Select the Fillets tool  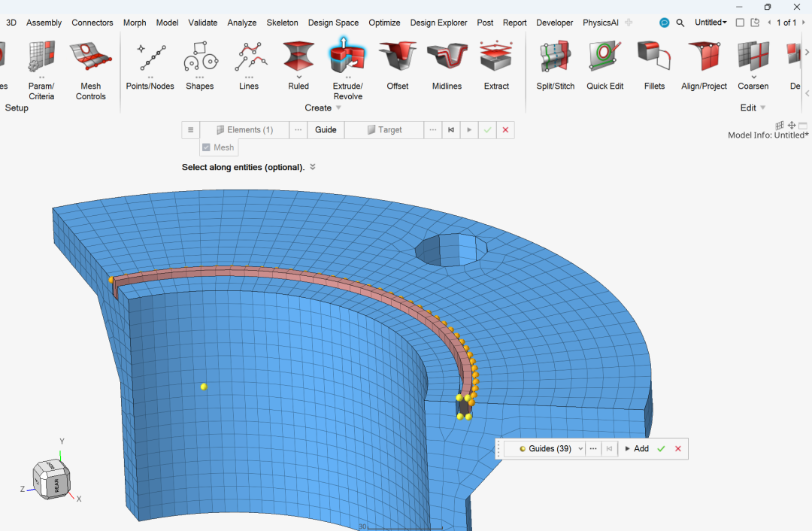(x=654, y=59)
